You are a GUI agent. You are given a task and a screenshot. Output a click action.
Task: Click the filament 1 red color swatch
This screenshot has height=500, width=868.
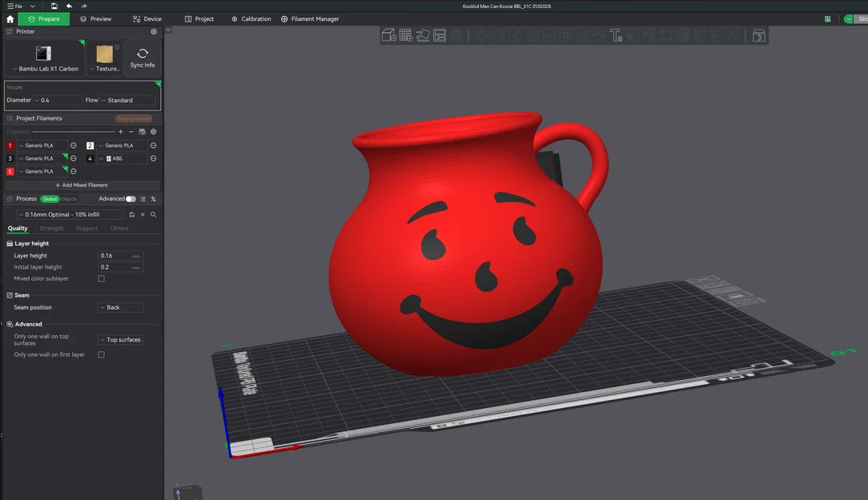[x=10, y=146]
